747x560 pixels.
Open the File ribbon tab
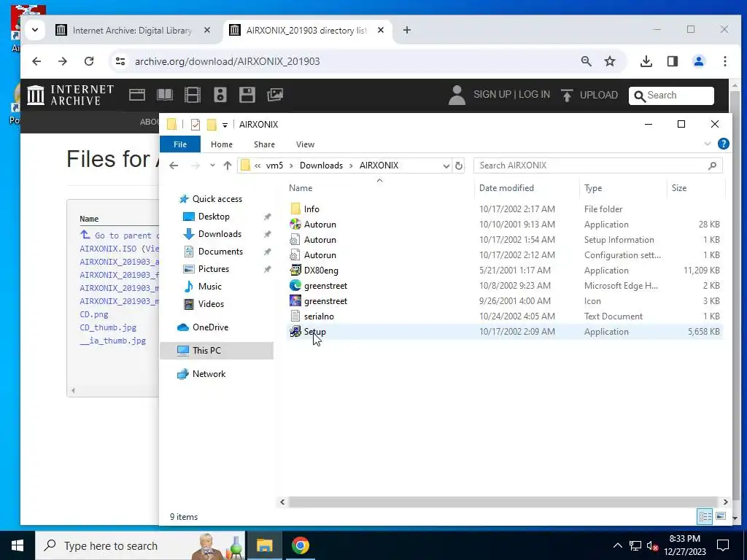pyautogui.click(x=180, y=144)
